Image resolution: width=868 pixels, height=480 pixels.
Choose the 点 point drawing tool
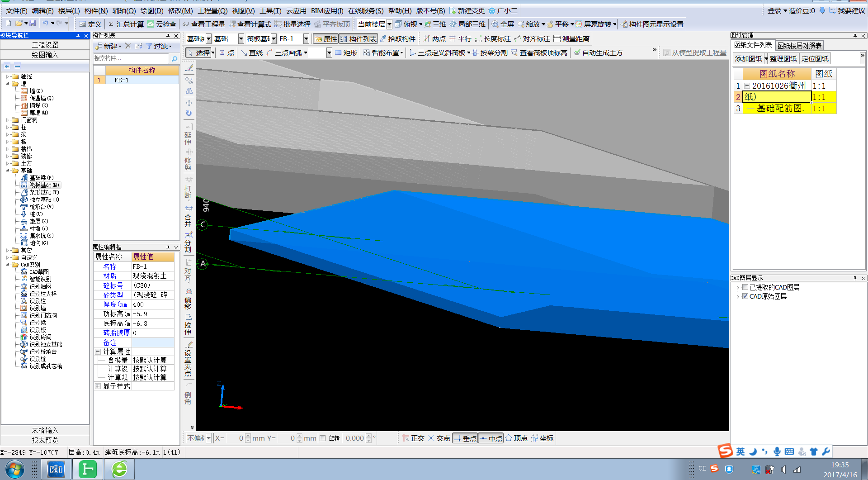[x=227, y=53]
